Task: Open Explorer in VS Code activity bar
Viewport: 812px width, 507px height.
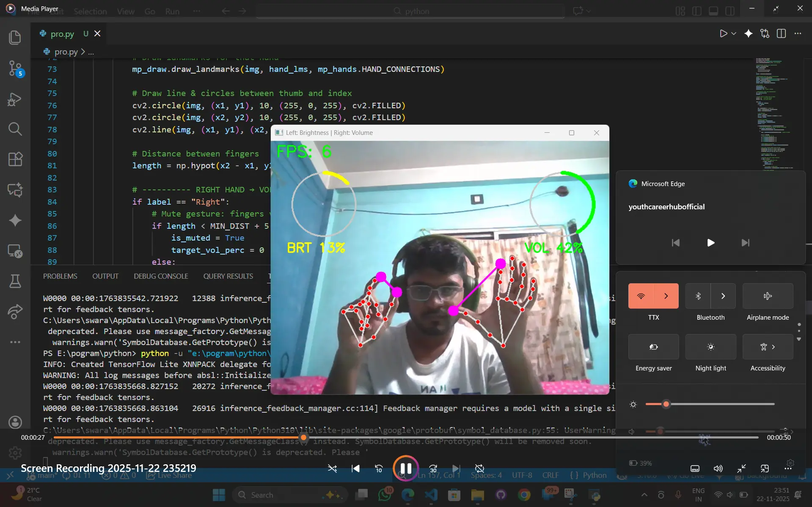Action: (15, 37)
